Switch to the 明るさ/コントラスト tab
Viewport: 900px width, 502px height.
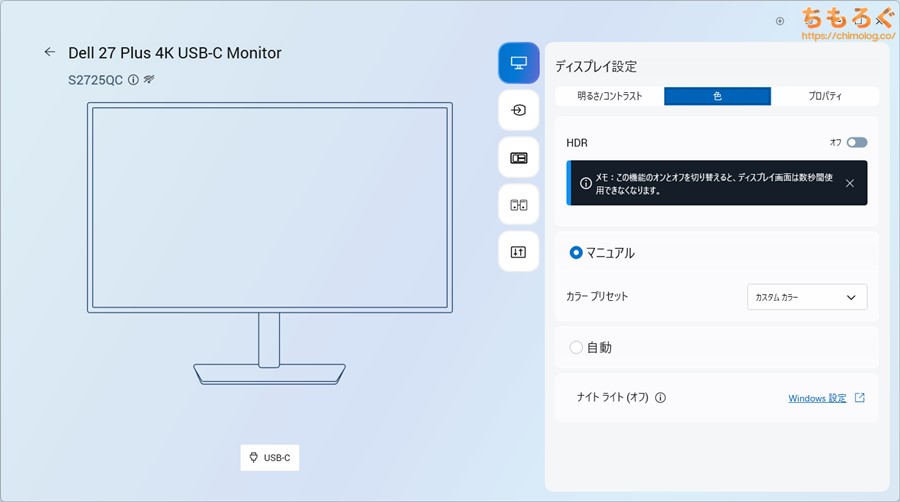[x=609, y=96]
